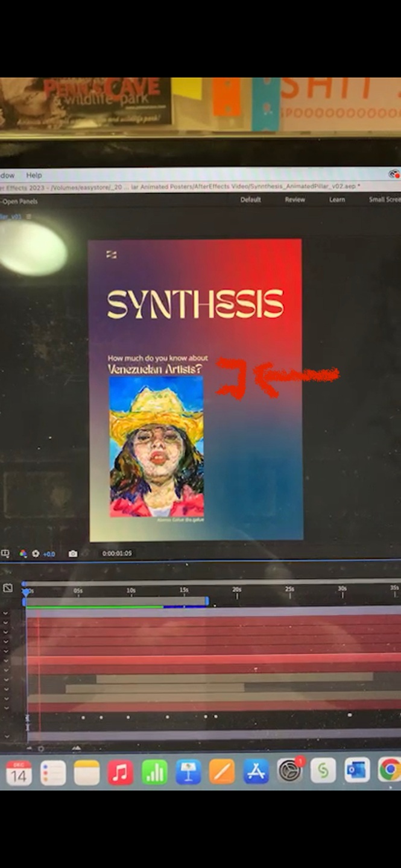Select the SYNTHESIS title text in the composition
Screen dimensions: 401x868
[195, 304]
